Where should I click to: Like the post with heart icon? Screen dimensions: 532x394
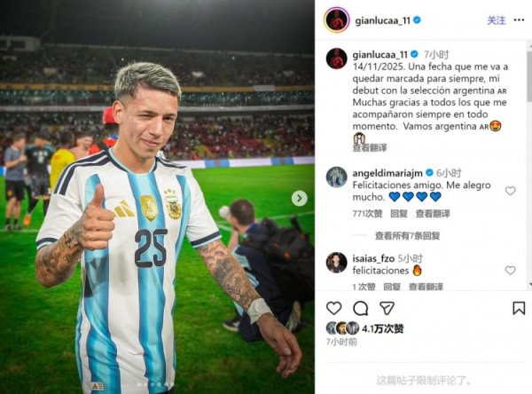click(x=334, y=308)
